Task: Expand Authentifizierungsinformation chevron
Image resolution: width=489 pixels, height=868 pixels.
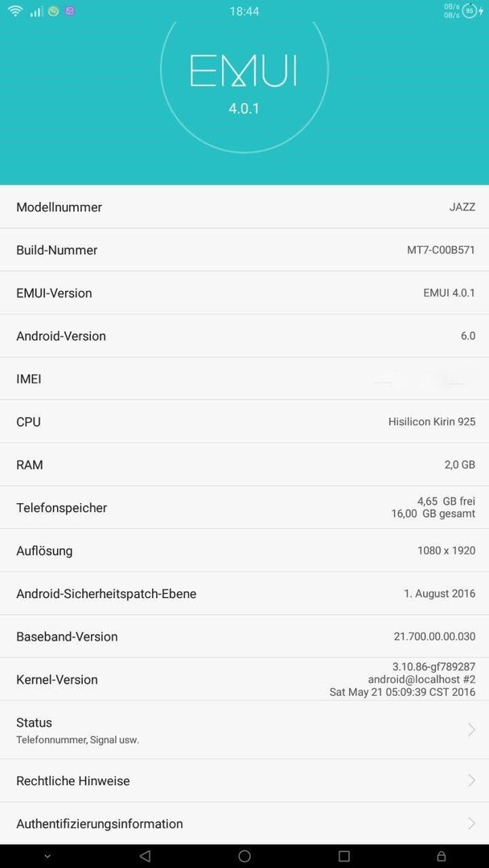Action: pos(471,823)
